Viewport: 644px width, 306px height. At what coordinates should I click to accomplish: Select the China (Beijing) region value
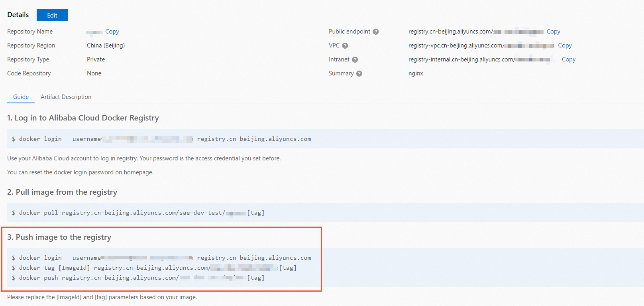coord(106,45)
